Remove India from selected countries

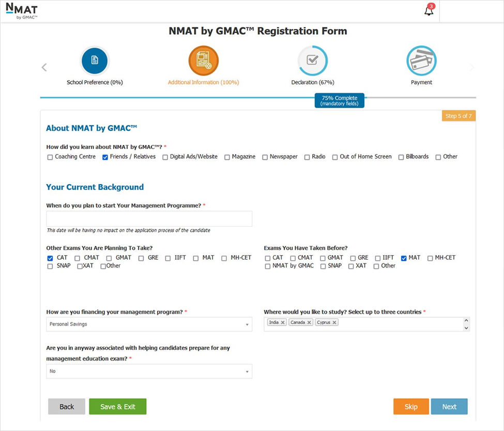pyautogui.click(x=283, y=322)
